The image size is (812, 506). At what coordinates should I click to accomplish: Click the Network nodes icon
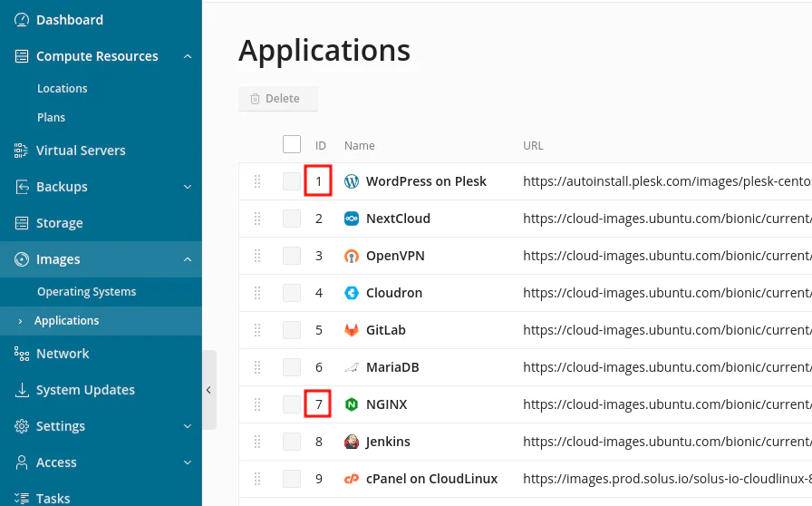22,354
